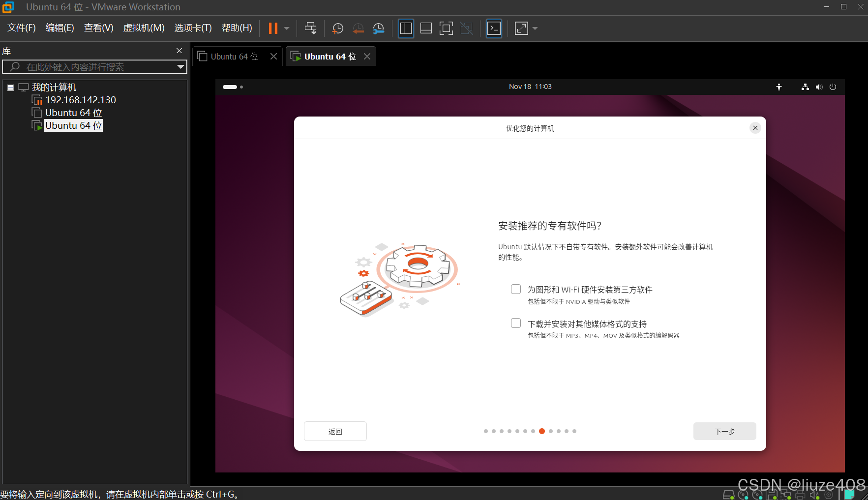Open the snapshot manager wrench-clock icon
This screenshot has height=500, width=868.
point(378,29)
